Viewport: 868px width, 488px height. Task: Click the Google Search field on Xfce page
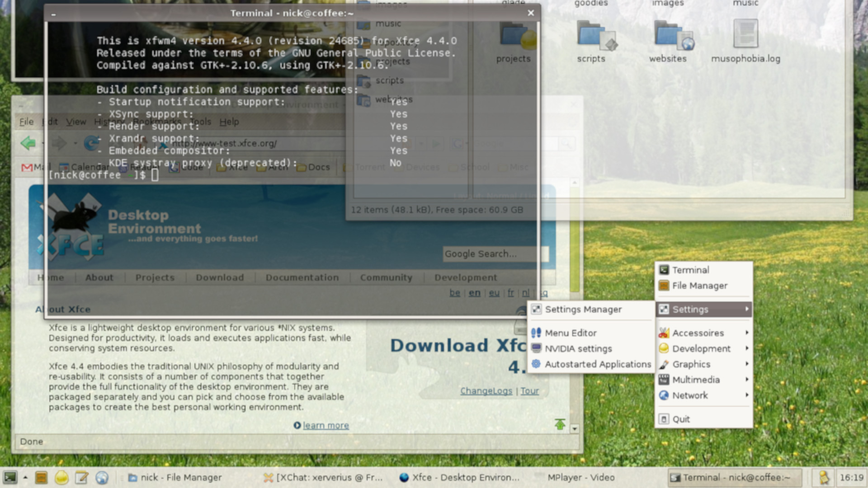tap(495, 254)
